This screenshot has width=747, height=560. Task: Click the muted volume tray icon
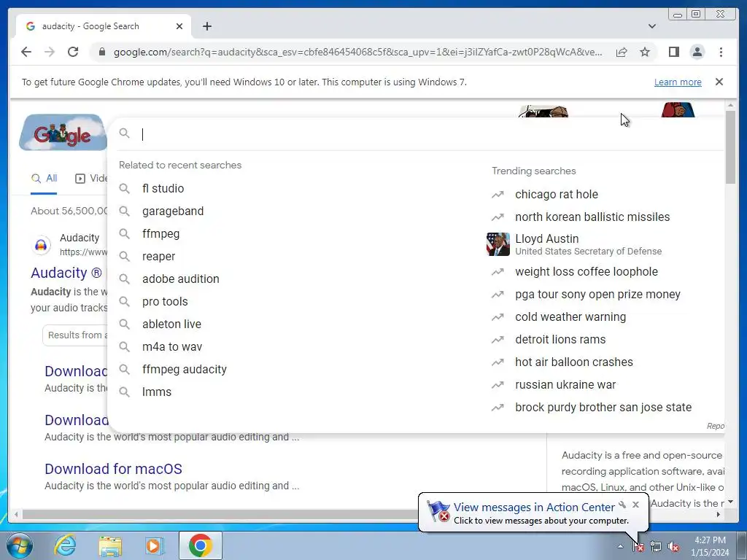673,547
